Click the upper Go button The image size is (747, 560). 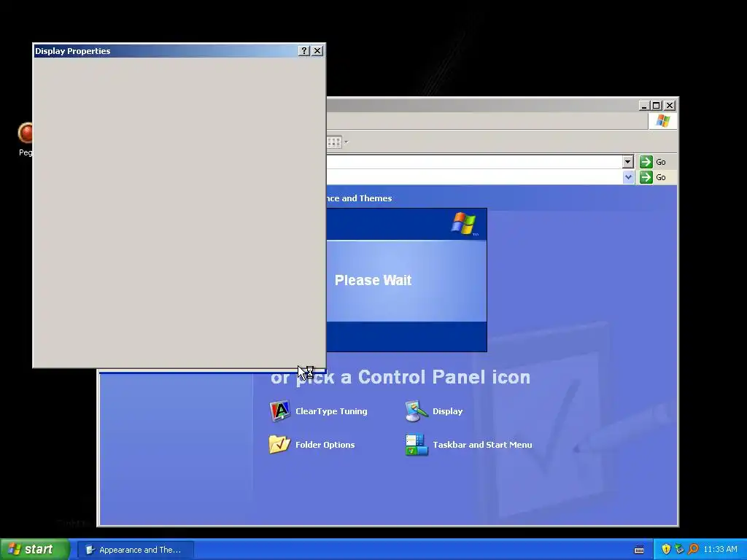click(653, 162)
